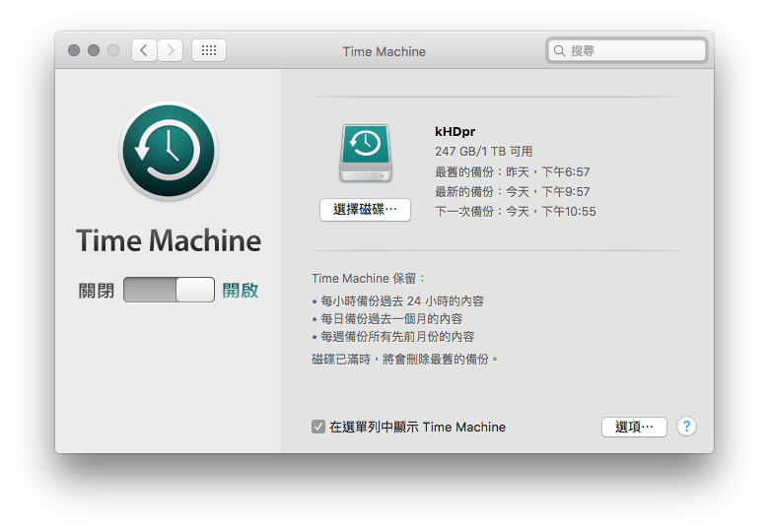Click the large Time Machine clock icon
The width and height of the screenshot is (769, 532).
click(x=169, y=152)
